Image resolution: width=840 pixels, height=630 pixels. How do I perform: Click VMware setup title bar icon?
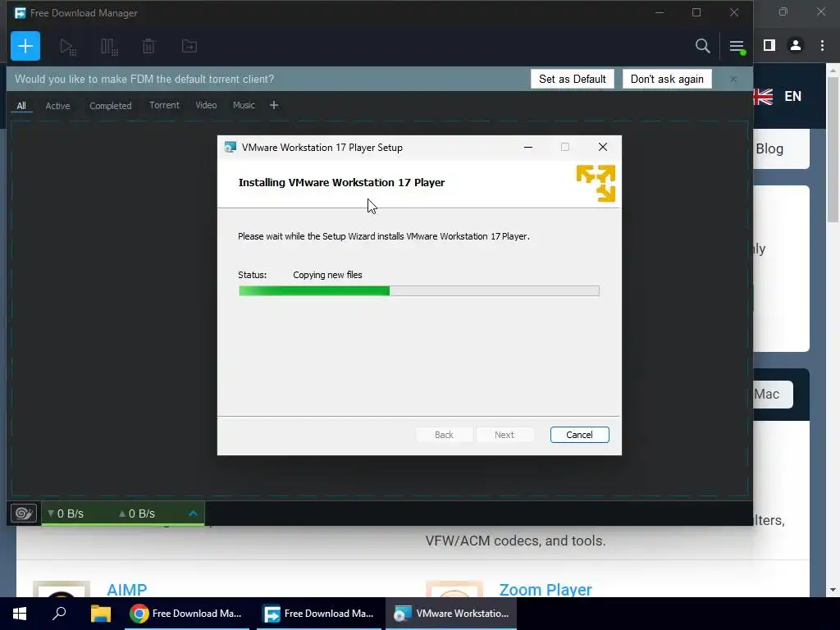pos(231,148)
